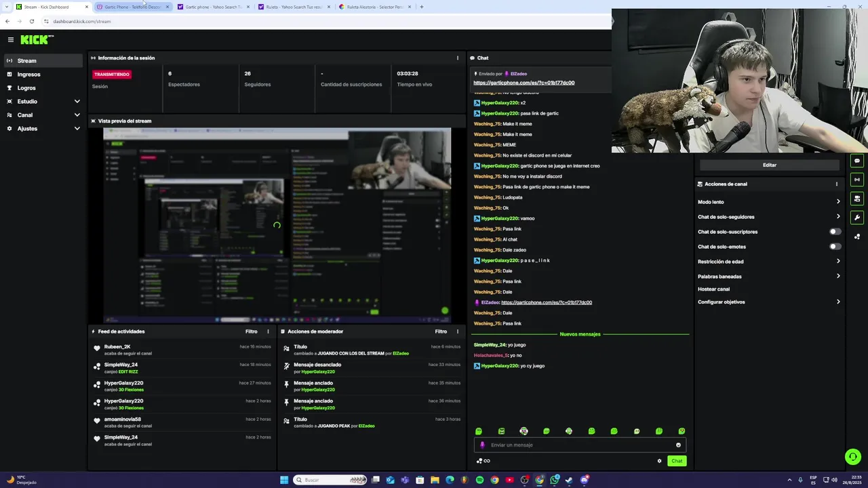
Task: Open Información de la sesión three-dot menu
Action: tap(458, 58)
